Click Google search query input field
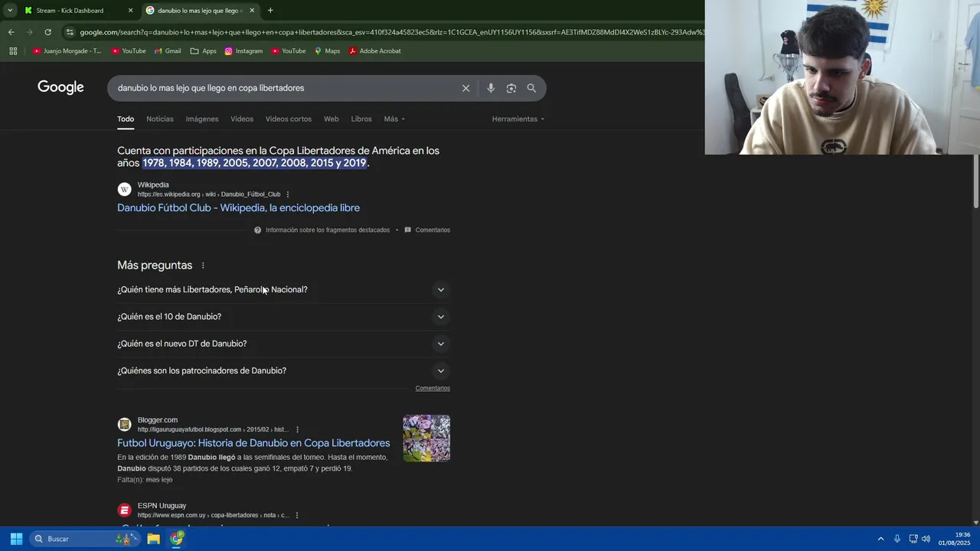Image resolution: width=980 pixels, height=551 pixels. point(286,88)
